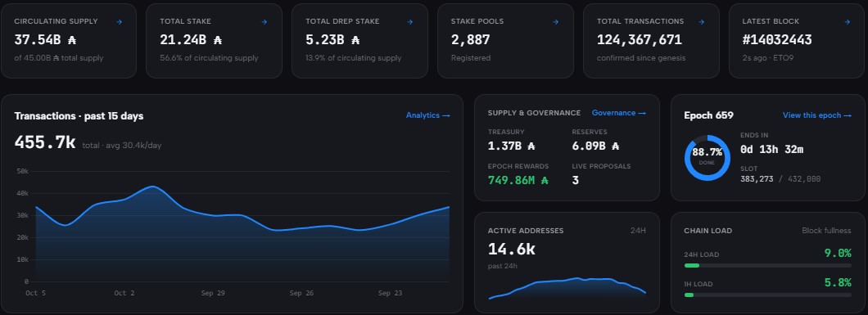The height and width of the screenshot is (315, 868).
Task: Click the Reserves 6.09B value
Action: [595, 146]
